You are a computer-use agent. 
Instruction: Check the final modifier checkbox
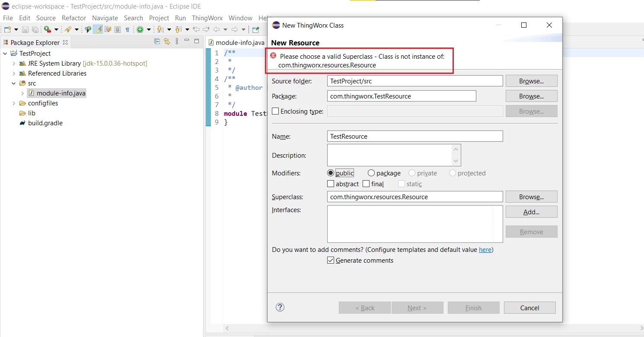coord(366,184)
